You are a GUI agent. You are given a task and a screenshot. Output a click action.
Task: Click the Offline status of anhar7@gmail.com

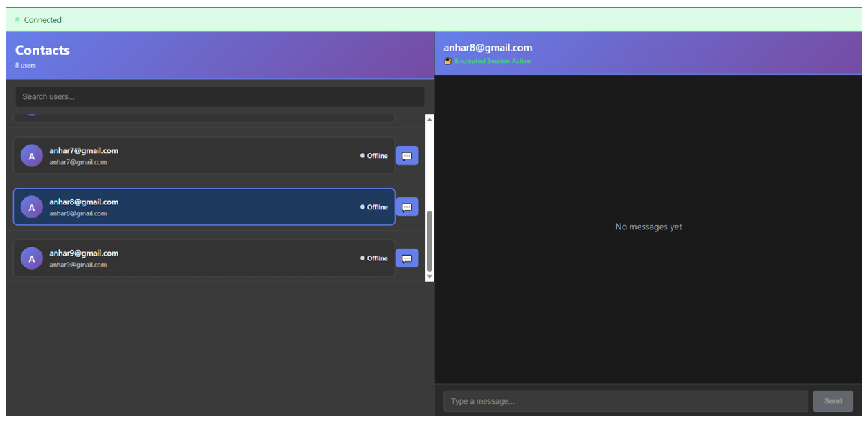[x=374, y=156]
